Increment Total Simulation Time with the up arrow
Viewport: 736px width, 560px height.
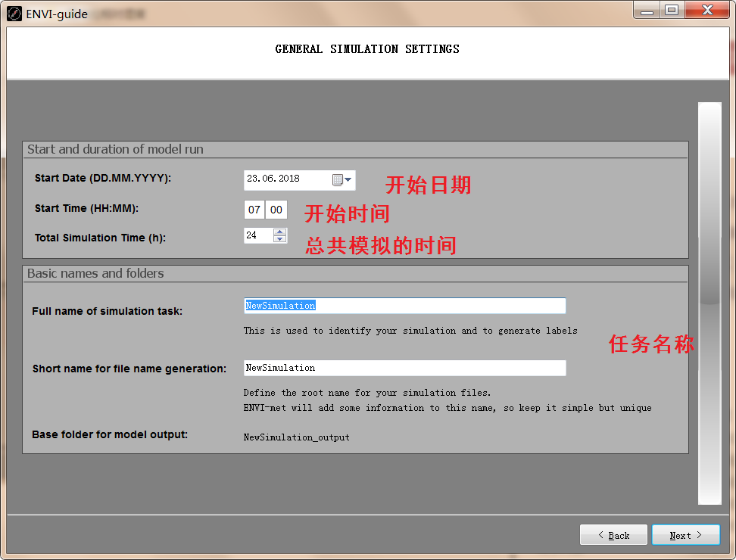[279, 232]
